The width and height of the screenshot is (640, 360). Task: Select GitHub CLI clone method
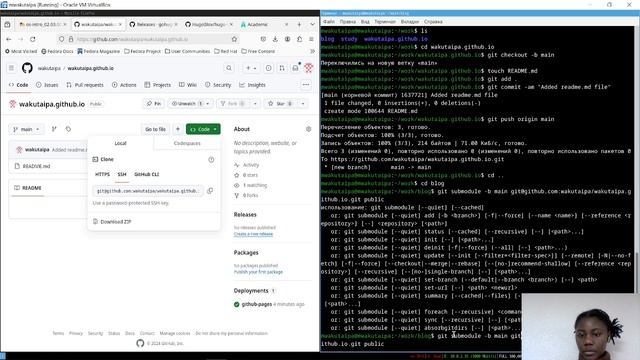[147, 174]
